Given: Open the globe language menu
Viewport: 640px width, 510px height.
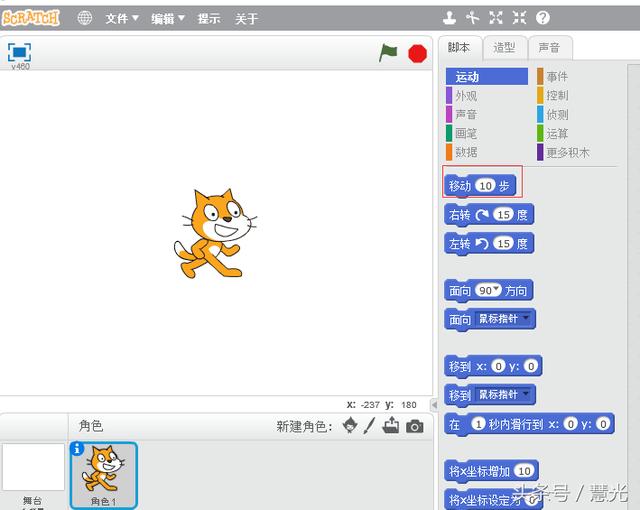Looking at the screenshot, I should coord(84,18).
